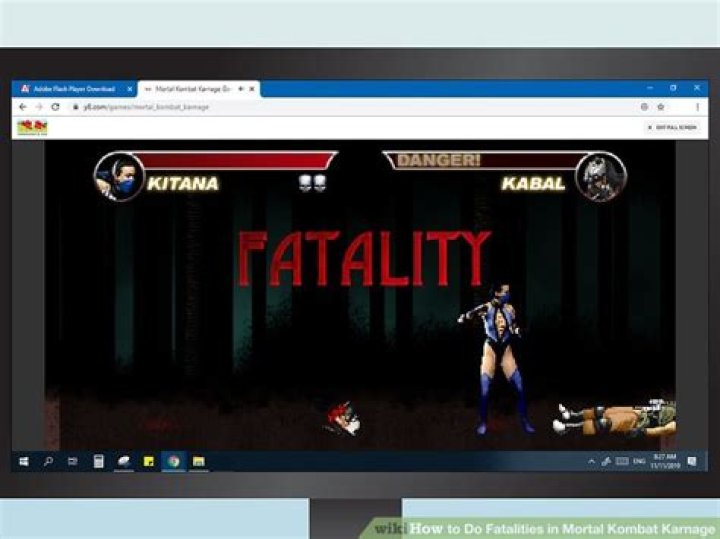
Task: Select the Mortal Kombat Karnage tab
Action: pyautogui.click(x=198, y=89)
